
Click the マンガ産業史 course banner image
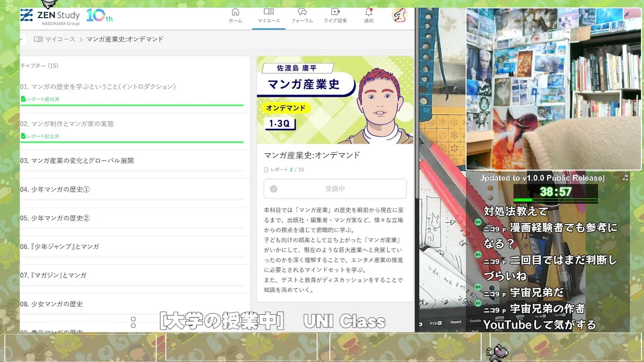click(335, 100)
